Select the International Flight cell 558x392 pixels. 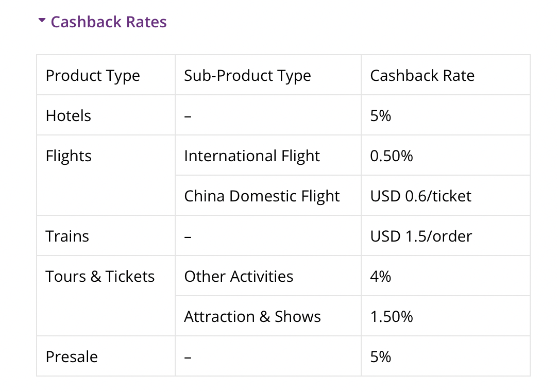[252, 156]
